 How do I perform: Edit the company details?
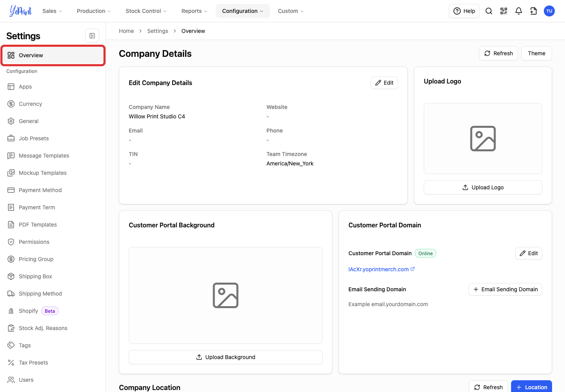[384, 83]
